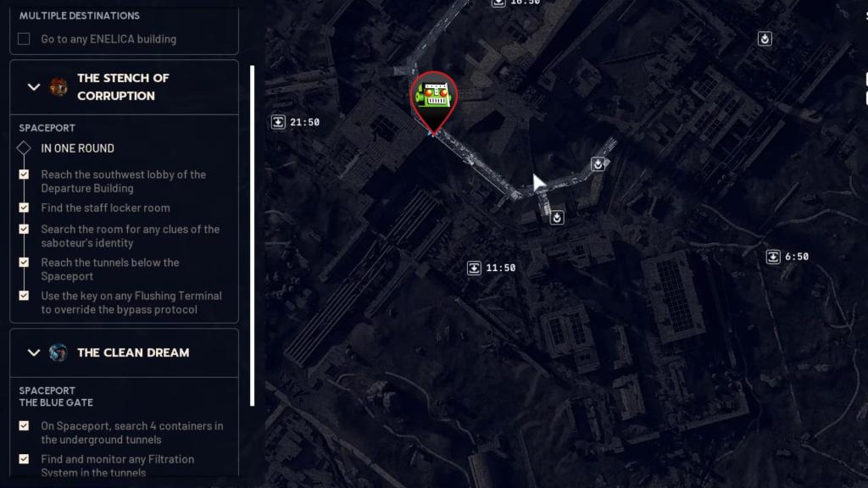Image resolution: width=868 pixels, height=488 pixels.
Task: Collapse The Clean Dream mission section
Action: (34, 352)
